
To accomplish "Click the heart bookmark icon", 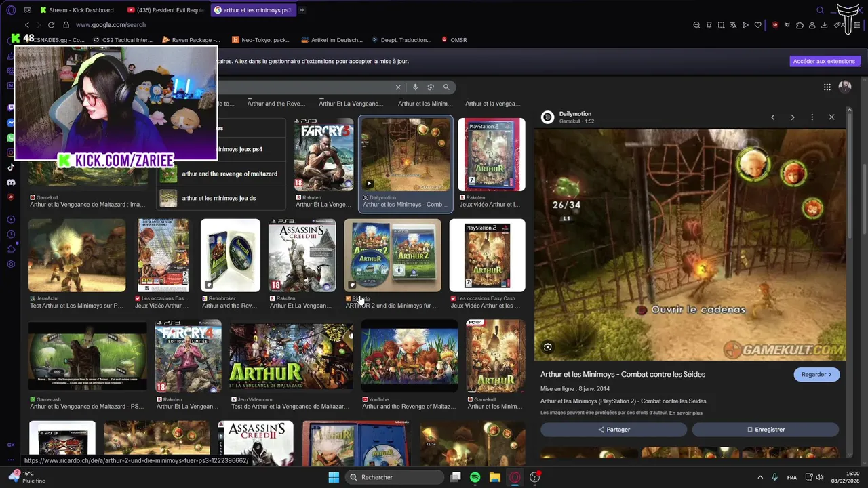I will pyautogui.click(x=757, y=25).
